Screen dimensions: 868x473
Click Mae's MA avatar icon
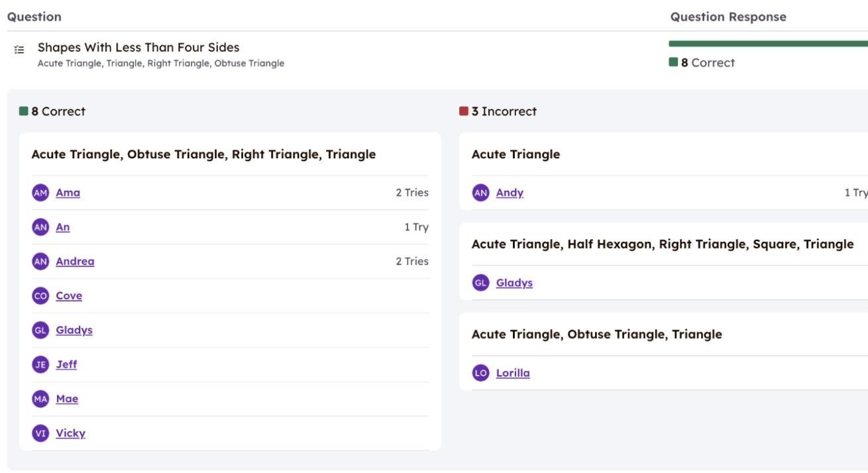(40, 399)
